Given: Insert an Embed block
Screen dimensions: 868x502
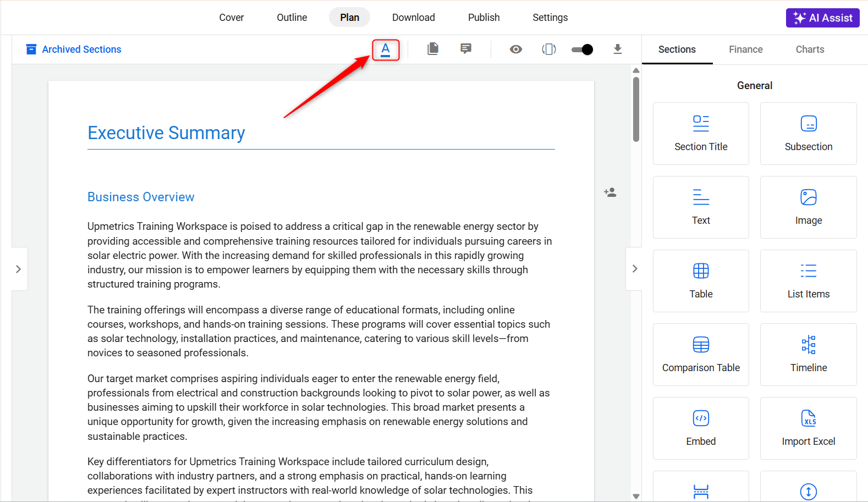Looking at the screenshot, I should click(701, 428).
